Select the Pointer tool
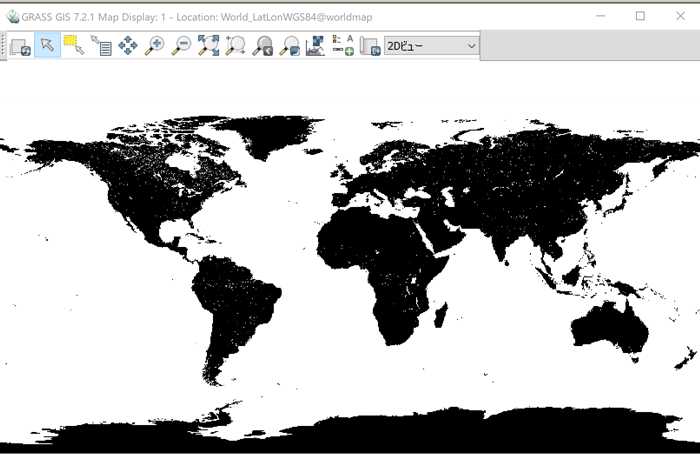 [47, 46]
